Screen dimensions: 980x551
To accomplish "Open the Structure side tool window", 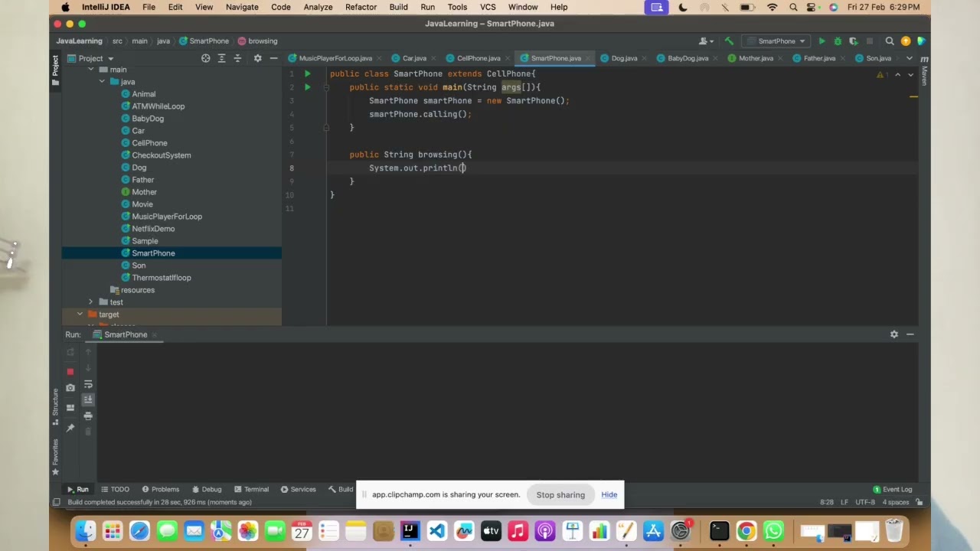I will pos(55,406).
